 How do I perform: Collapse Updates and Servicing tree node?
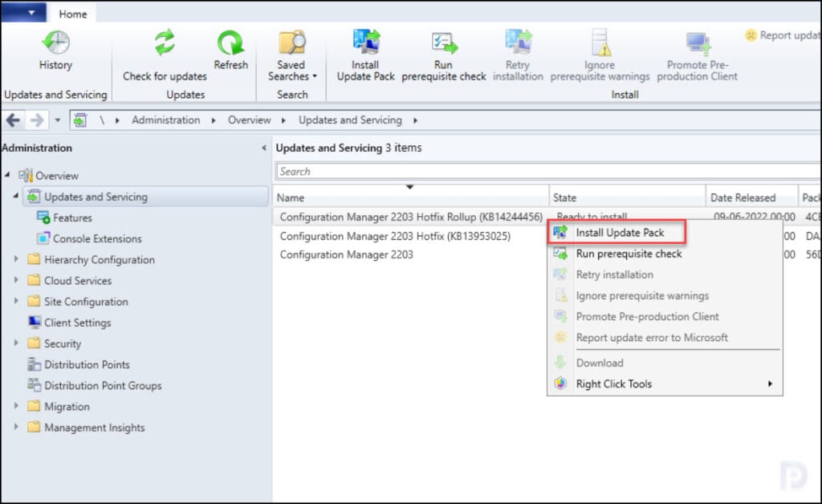(x=16, y=196)
